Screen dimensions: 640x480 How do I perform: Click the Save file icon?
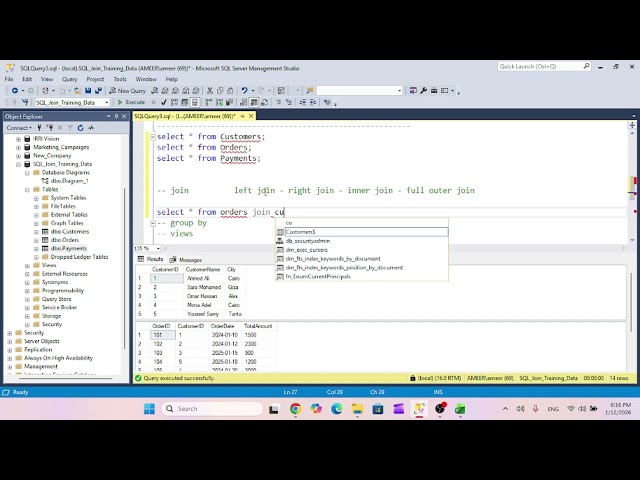[x=88, y=91]
